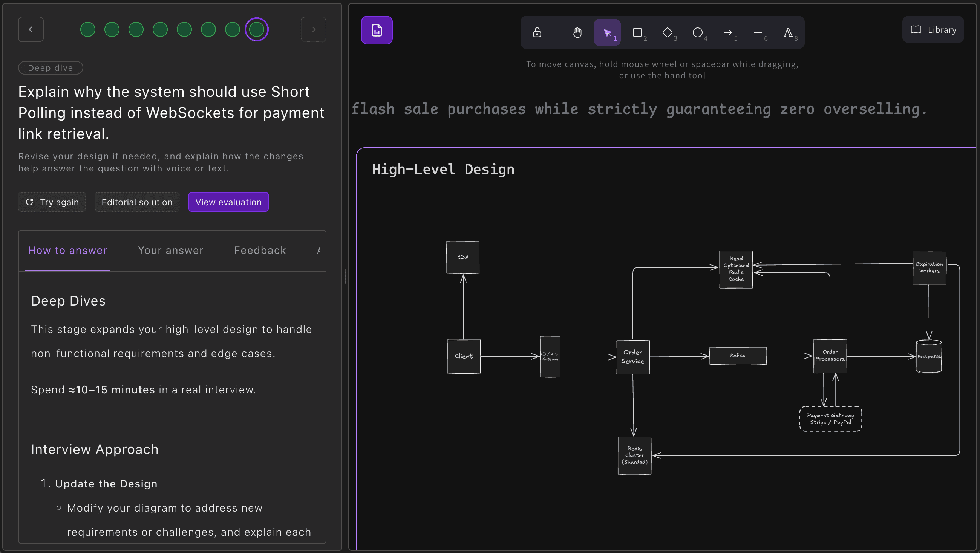Select the PostgreSQL cylinder shape
This screenshot has width=980, height=553.
(929, 356)
